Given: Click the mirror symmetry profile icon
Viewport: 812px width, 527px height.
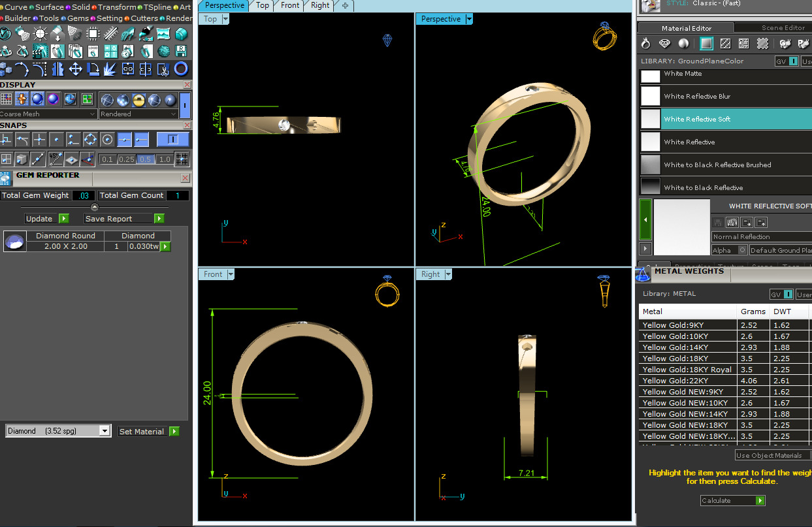Looking at the screenshot, I should [58, 69].
